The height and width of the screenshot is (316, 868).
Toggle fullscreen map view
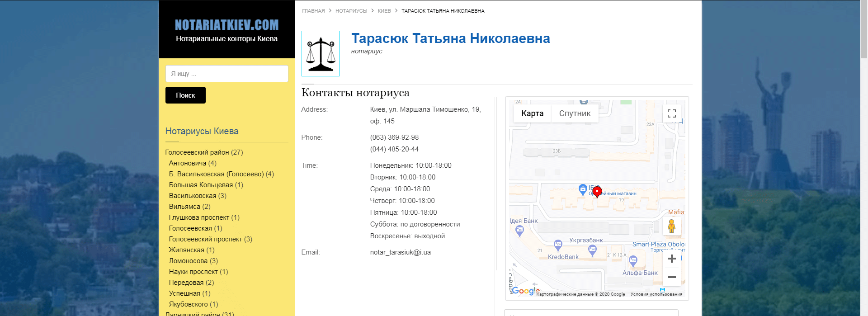point(672,113)
